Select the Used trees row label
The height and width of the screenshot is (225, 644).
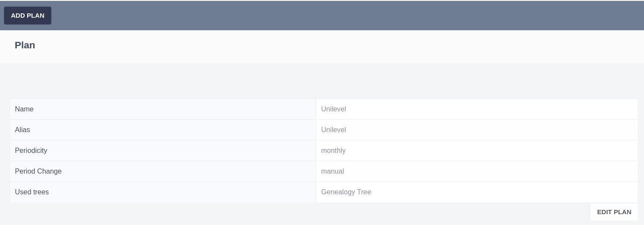coord(32,192)
